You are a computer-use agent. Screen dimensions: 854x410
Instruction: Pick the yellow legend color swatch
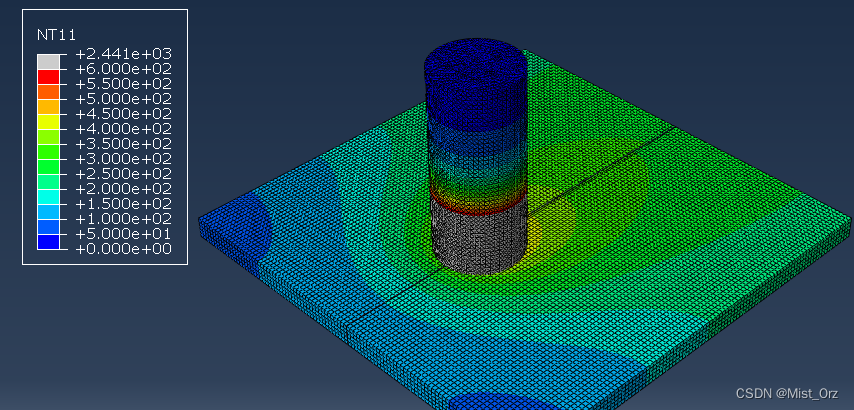[x=48, y=121]
